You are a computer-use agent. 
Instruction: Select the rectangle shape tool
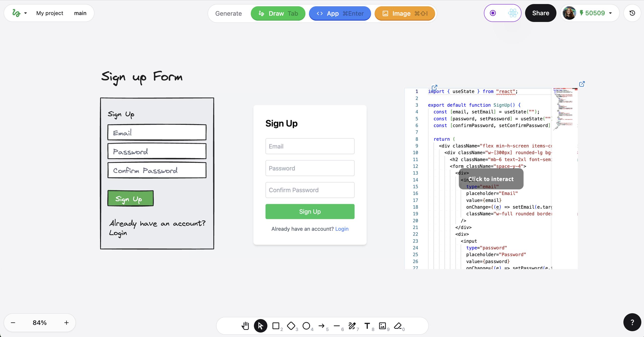[276, 326]
